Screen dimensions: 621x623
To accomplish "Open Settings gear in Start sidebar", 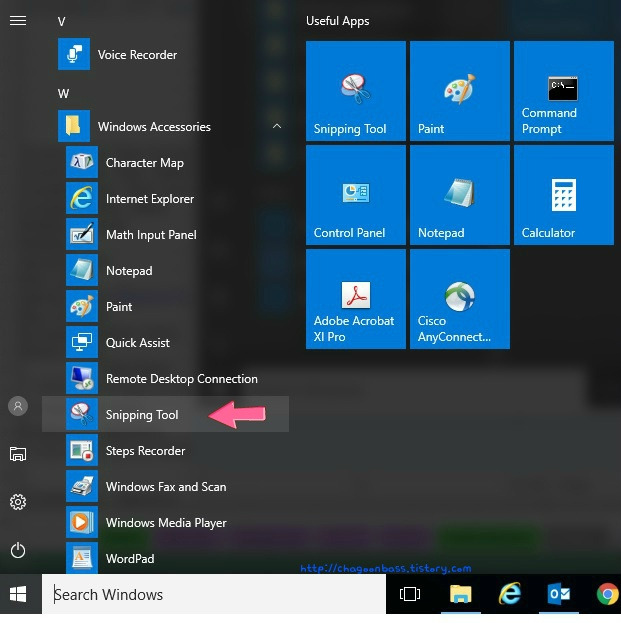I will click(18, 502).
